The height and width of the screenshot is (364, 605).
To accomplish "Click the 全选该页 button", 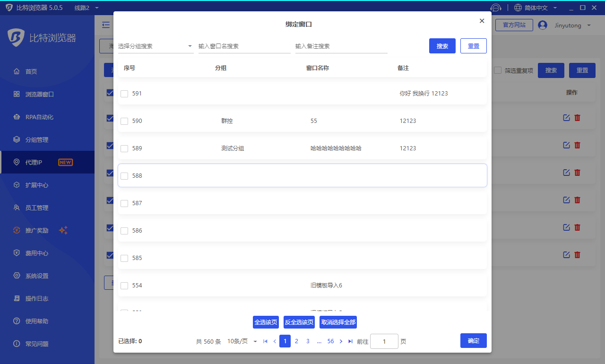I will click(x=266, y=322).
